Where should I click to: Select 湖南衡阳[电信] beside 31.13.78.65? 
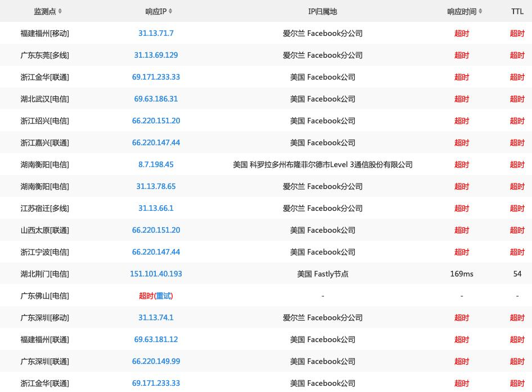click(45, 186)
